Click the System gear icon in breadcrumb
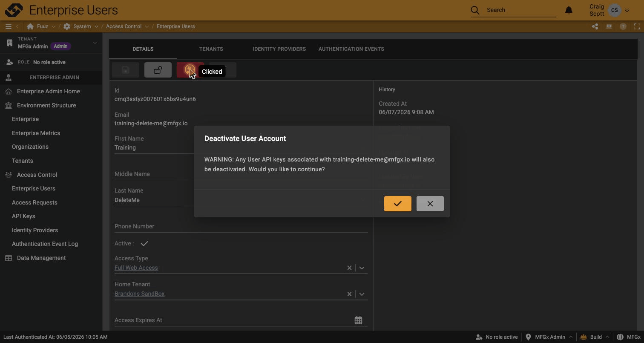 (67, 26)
